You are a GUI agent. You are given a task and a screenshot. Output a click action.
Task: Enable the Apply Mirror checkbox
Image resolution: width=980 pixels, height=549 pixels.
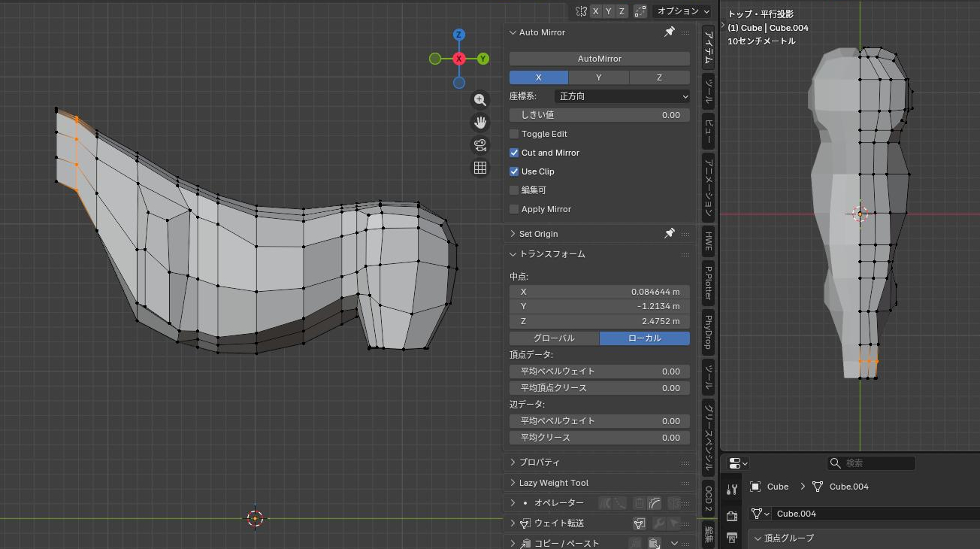pos(514,209)
